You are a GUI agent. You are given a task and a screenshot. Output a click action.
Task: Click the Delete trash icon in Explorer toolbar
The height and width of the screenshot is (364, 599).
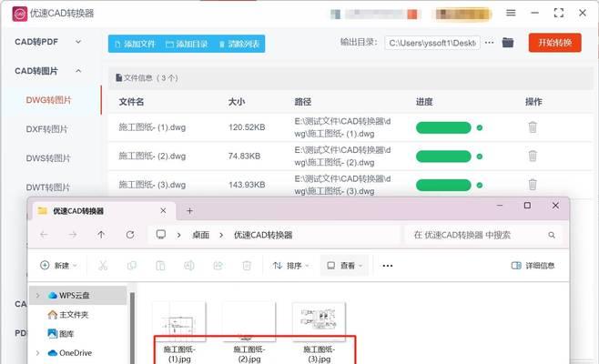(247, 265)
